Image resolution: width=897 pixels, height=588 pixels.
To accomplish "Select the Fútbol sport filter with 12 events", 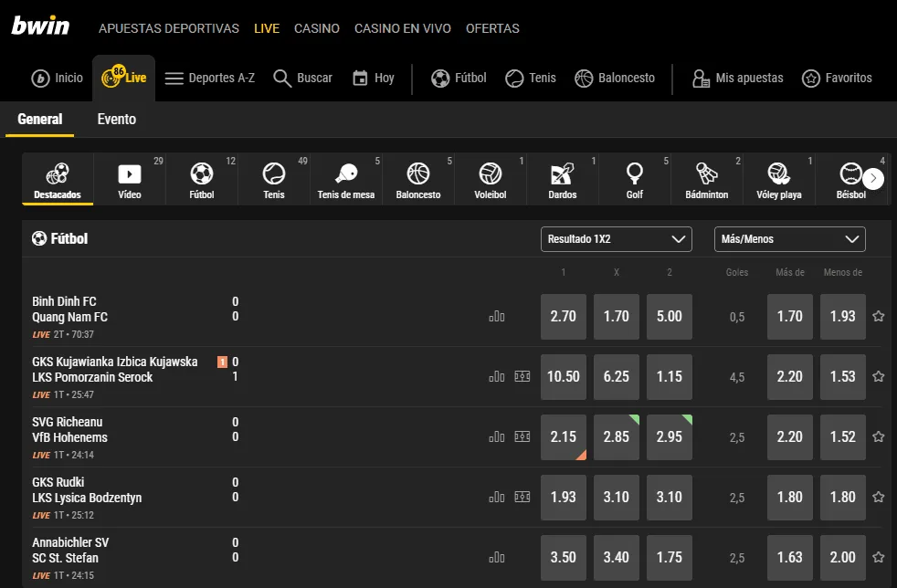I will click(x=202, y=180).
